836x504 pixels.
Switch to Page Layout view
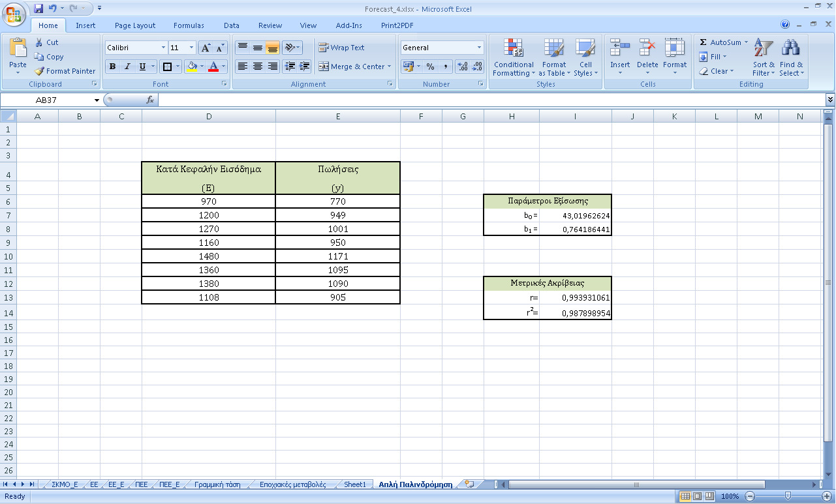point(696,496)
